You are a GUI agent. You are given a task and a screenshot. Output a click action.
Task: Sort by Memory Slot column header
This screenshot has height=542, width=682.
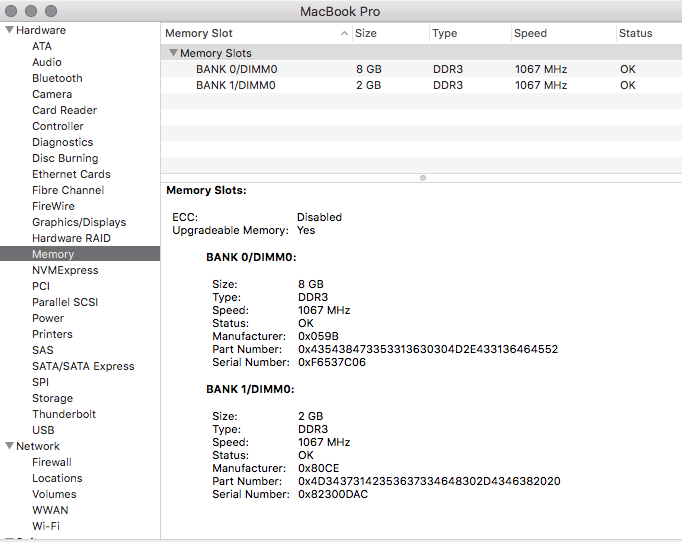coord(257,33)
